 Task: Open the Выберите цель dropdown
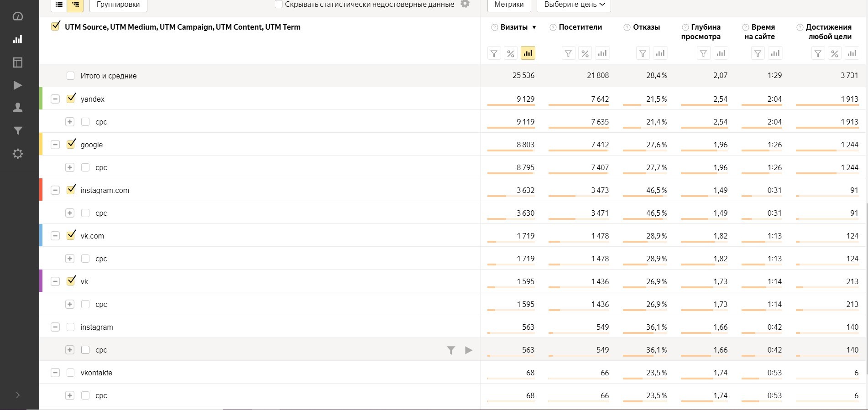(574, 5)
